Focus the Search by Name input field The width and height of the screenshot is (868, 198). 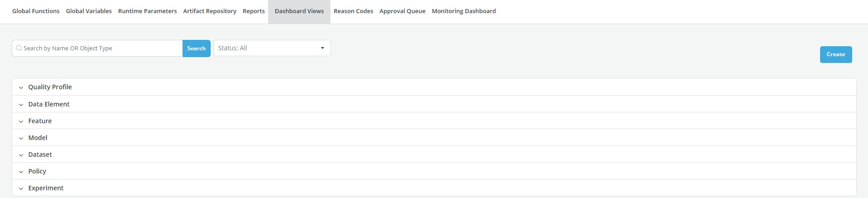tap(102, 48)
